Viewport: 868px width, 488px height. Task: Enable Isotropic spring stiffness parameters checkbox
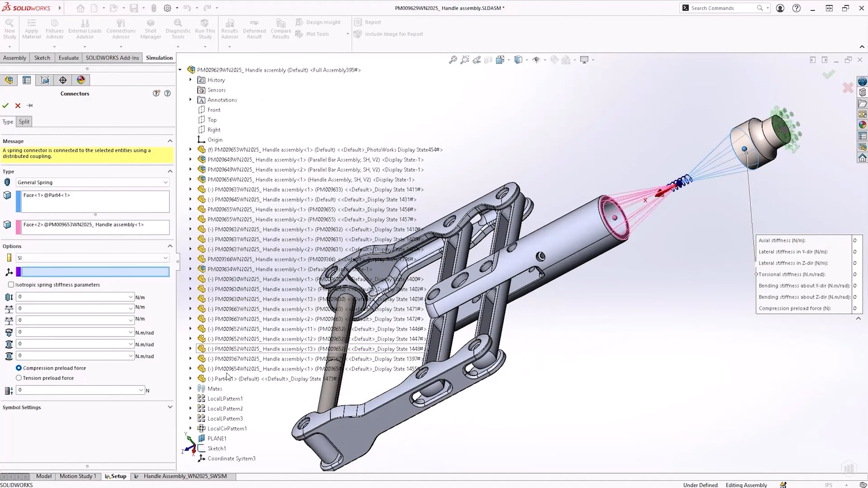(11, 285)
